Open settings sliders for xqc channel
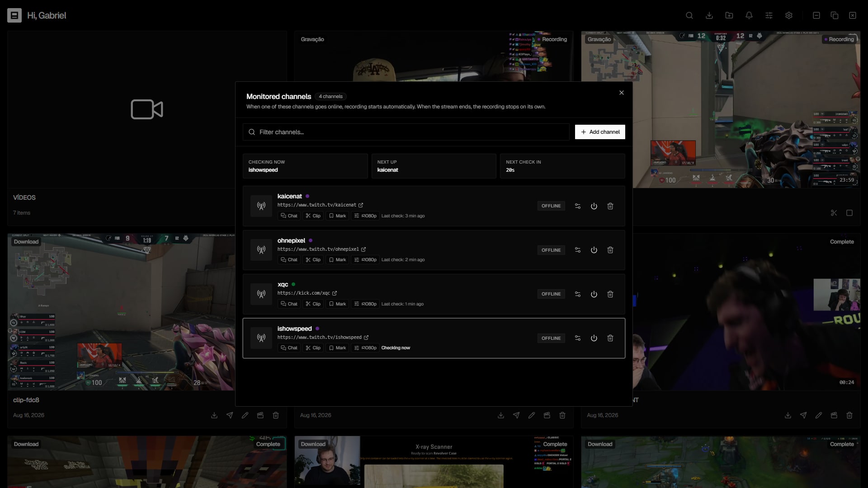The image size is (868, 488). (x=577, y=294)
